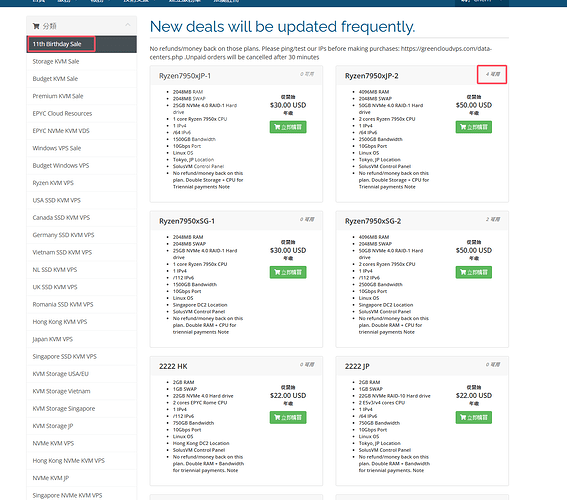
Task: Click the cart icon in categories header
Action: pos(36,26)
